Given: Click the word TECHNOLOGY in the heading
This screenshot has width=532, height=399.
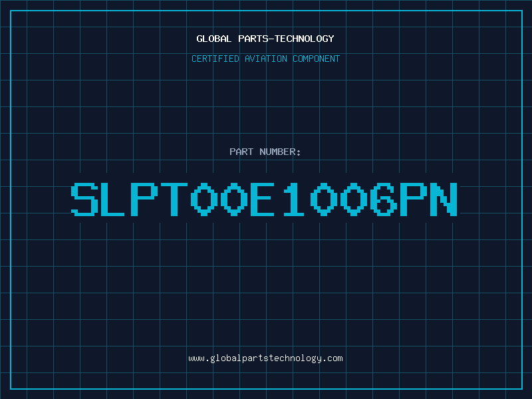Looking at the screenshot, I should click(x=305, y=39).
